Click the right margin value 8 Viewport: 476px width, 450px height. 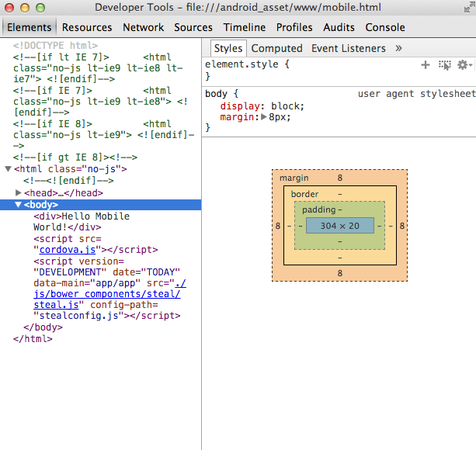tap(402, 226)
